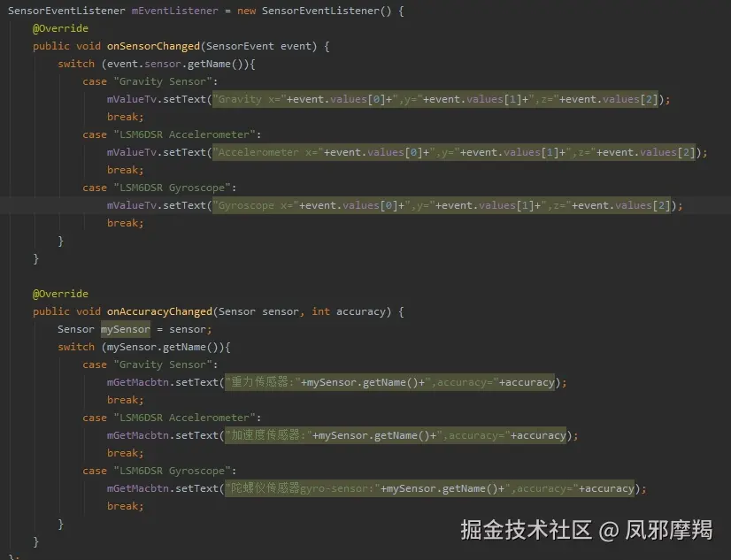
Task: Click mValueTv.setText on the Gravity x= line
Action: [157, 99]
